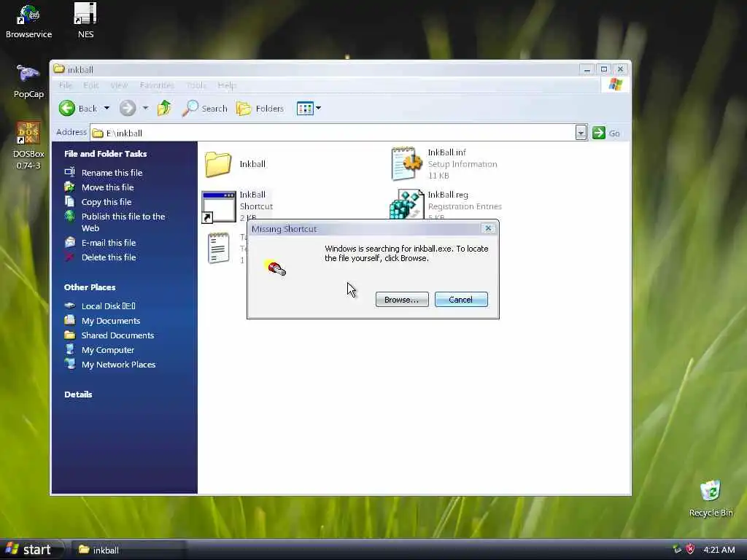Click Rename this file
The height and width of the screenshot is (560, 747).
pos(112,172)
